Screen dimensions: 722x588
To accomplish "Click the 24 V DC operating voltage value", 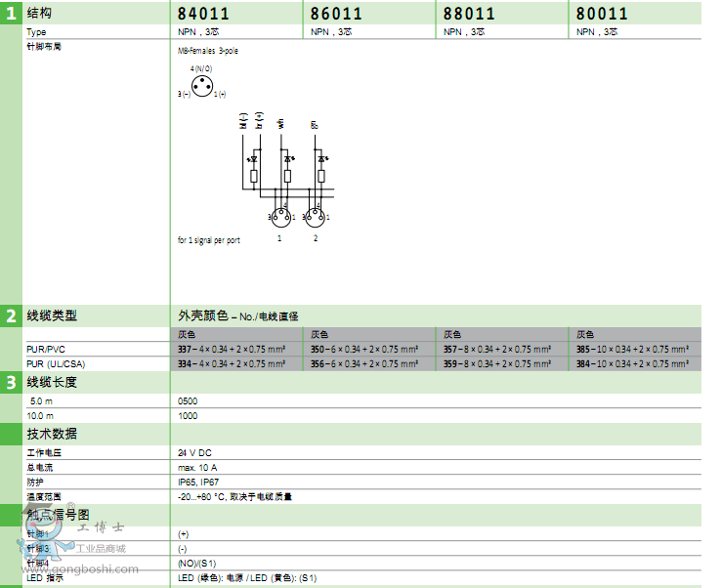I will pyautogui.click(x=195, y=453).
